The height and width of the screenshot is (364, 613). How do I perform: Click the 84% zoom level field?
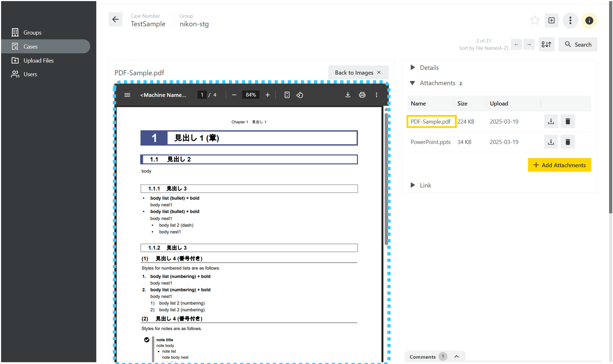[x=251, y=95]
